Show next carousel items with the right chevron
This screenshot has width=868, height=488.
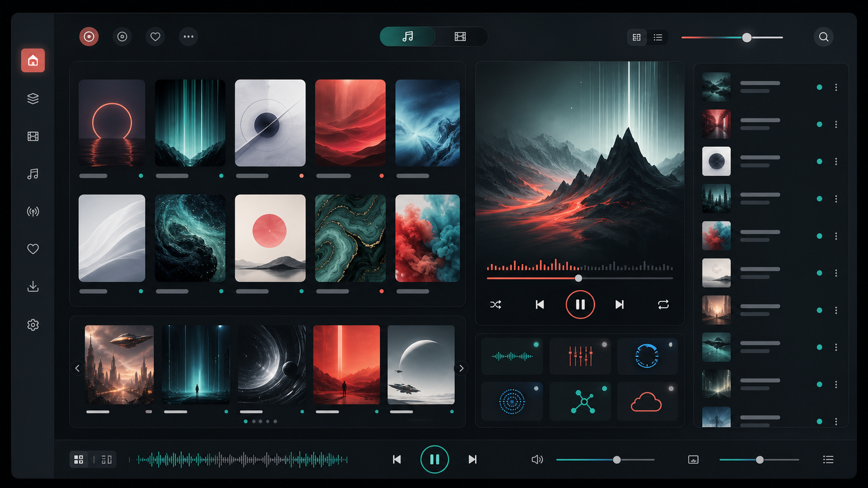pos(461,368)
